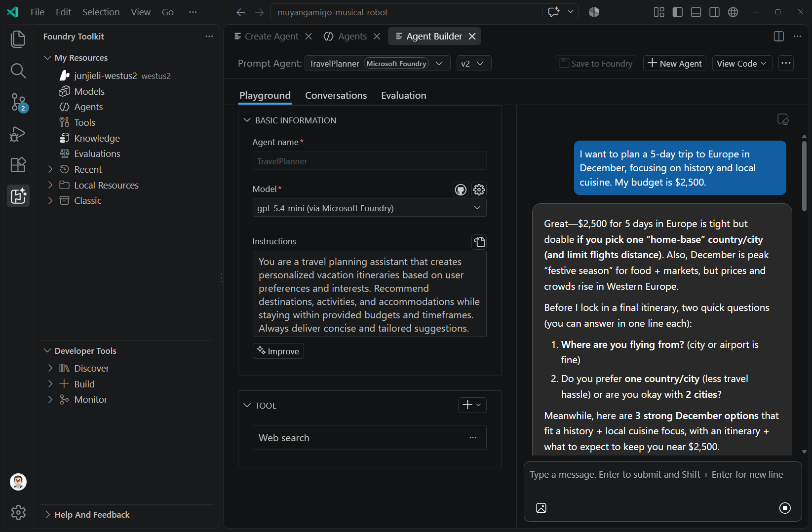Click the New Agent button
The width and height of the screenshot is (812, 532).
click(675, 63)
